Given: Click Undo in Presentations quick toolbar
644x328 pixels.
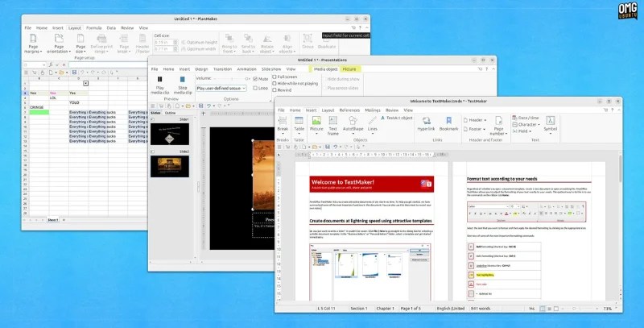Looking at the screenshot, I should [209, 106].
